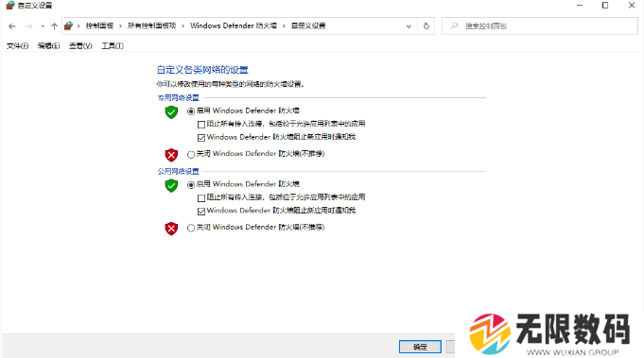Click the forward navigation arrow
Image resolution: width=644 pixels, height=358 pixels.
pos(28,26)
